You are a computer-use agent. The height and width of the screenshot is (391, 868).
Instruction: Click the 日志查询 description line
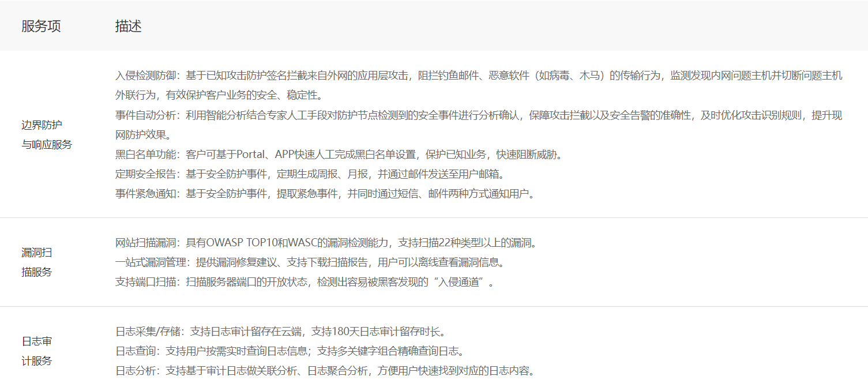click(x=290, y=351)
